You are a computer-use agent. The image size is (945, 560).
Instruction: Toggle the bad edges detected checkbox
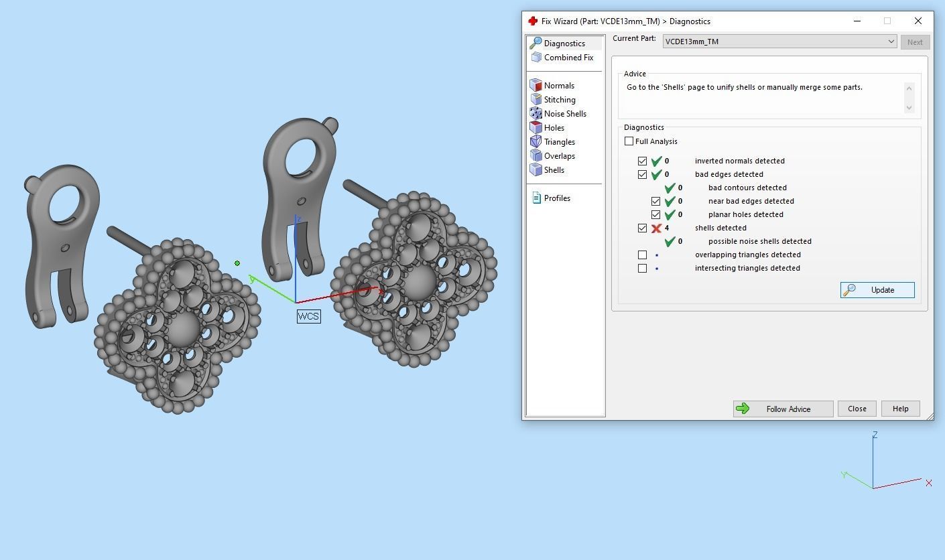coord(642,174)
